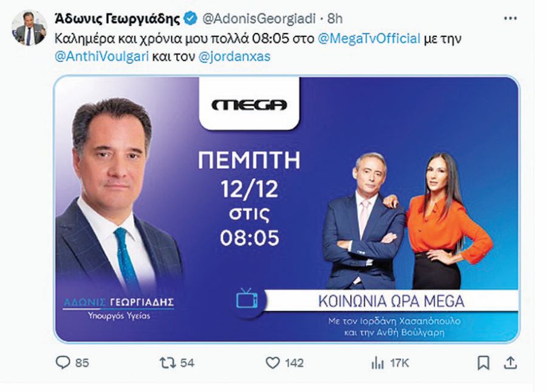The height and width of the screenshot is (392, 547).
Task: Bookmark this tweet
Action: tap(483, 363)
